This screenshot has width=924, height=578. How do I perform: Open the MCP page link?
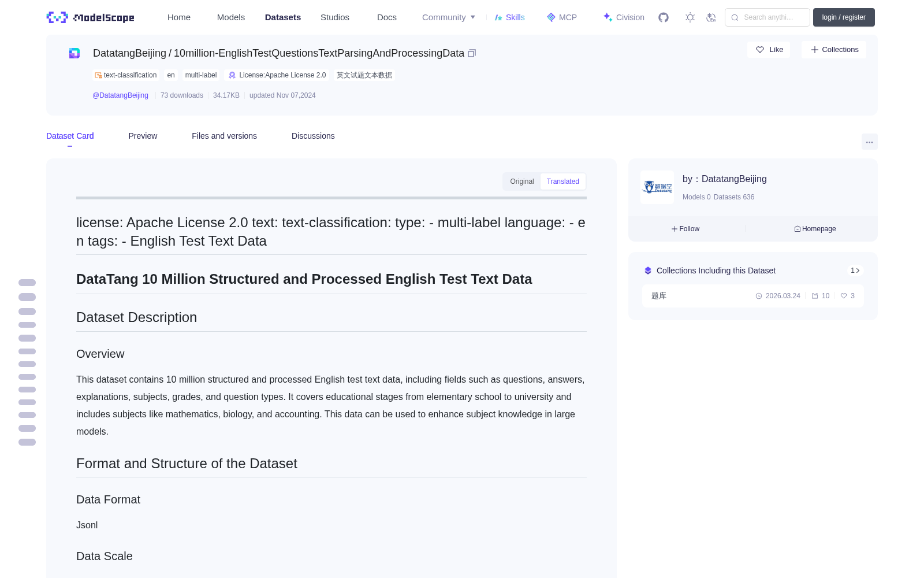(562, 17)
